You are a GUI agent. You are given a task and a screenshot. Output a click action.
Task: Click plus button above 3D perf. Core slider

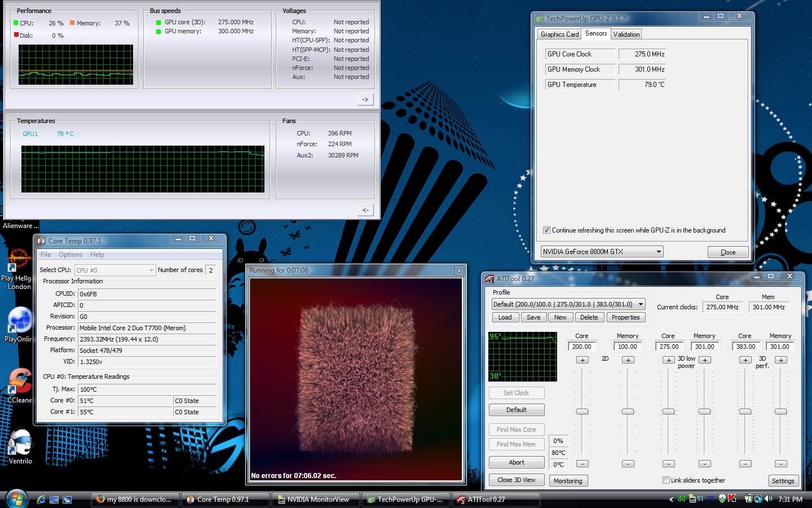745,360
